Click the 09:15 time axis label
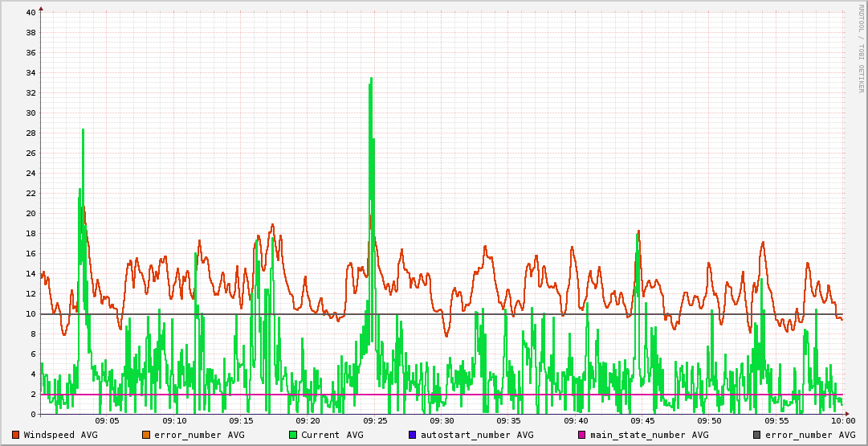The image size is (868, 446). click(x=242, y=422)
